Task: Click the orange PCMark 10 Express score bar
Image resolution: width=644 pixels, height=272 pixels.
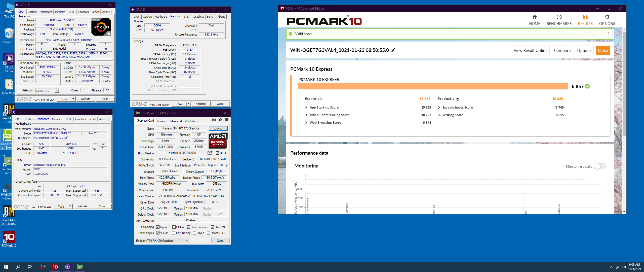Action: click(433, 86)
